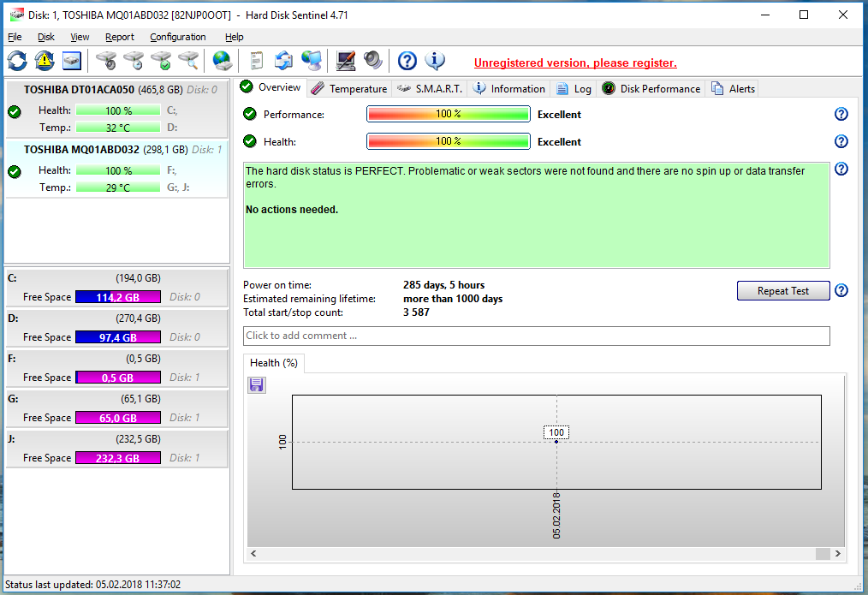Viewport: 868px width, 595px height.
Task: Click the help icon beside the Performance bar
Action: point(841,115)
